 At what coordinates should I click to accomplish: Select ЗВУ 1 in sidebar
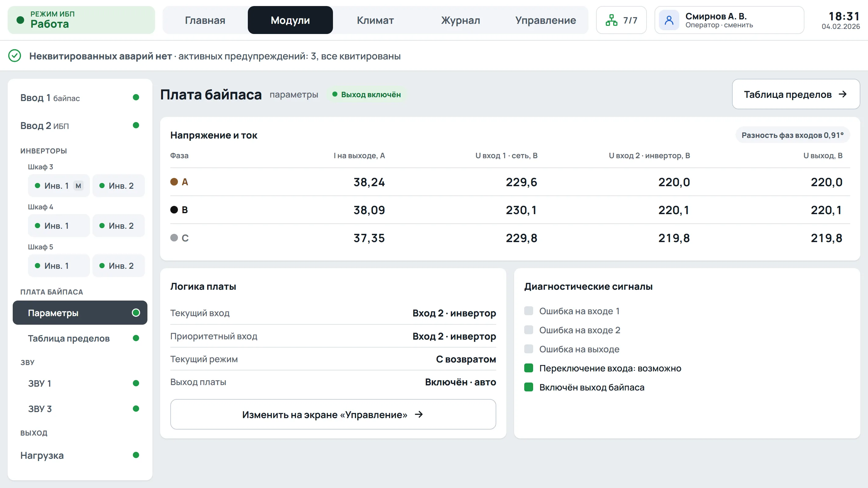(80, 383)
